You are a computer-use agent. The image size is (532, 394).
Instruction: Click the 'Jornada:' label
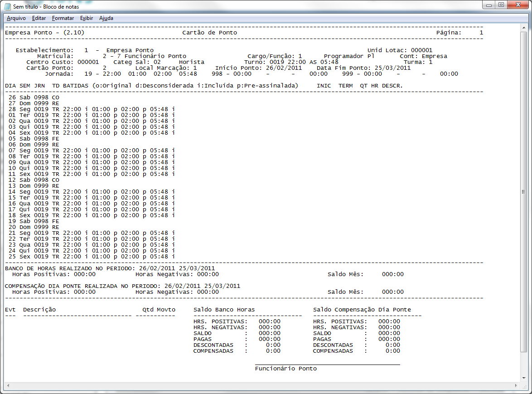(x=59, y=73)
